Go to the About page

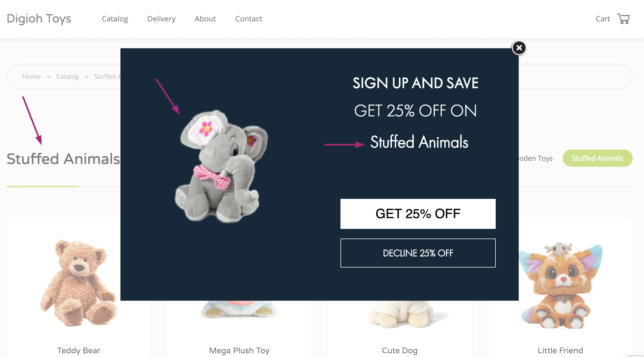tap(205, 19)
